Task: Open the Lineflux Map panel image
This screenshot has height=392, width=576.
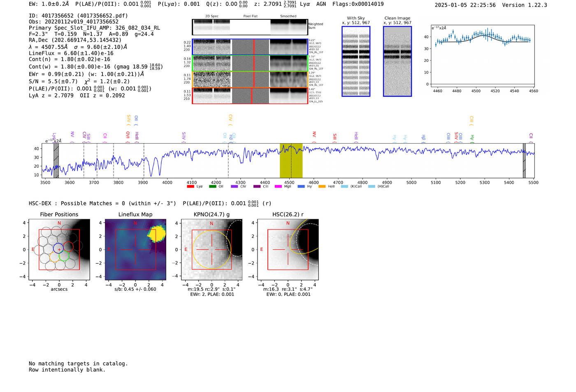Action: click(x=135, y=250)
